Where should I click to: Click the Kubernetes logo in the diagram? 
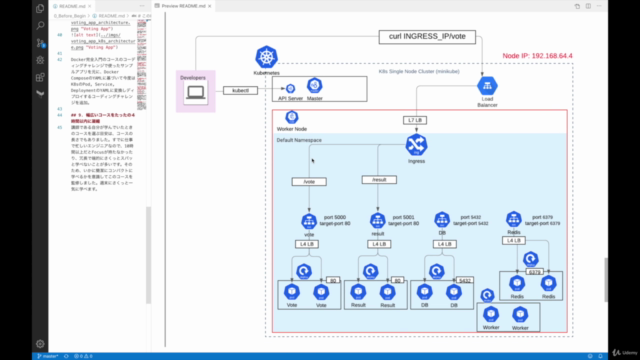[267, 57]
